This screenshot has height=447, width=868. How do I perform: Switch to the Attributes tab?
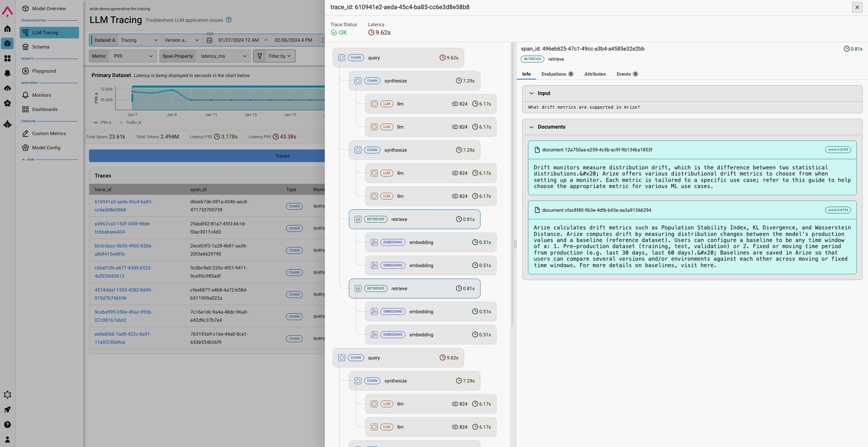595,74
